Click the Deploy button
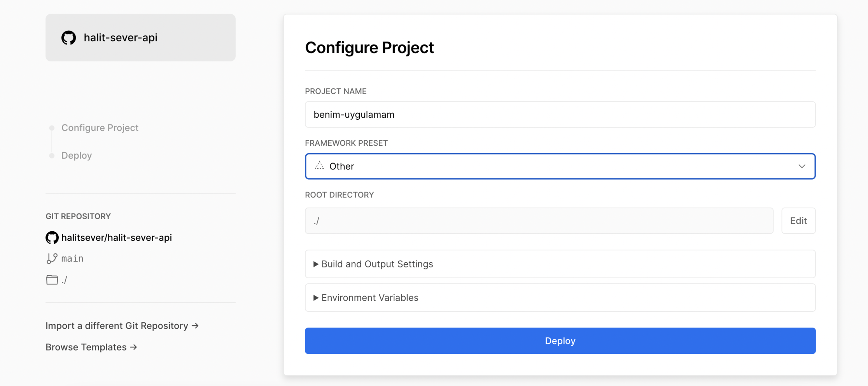Image resolution: width=868 pixels, height=386 pixels. pyautogui.click(x=560, y=341)
